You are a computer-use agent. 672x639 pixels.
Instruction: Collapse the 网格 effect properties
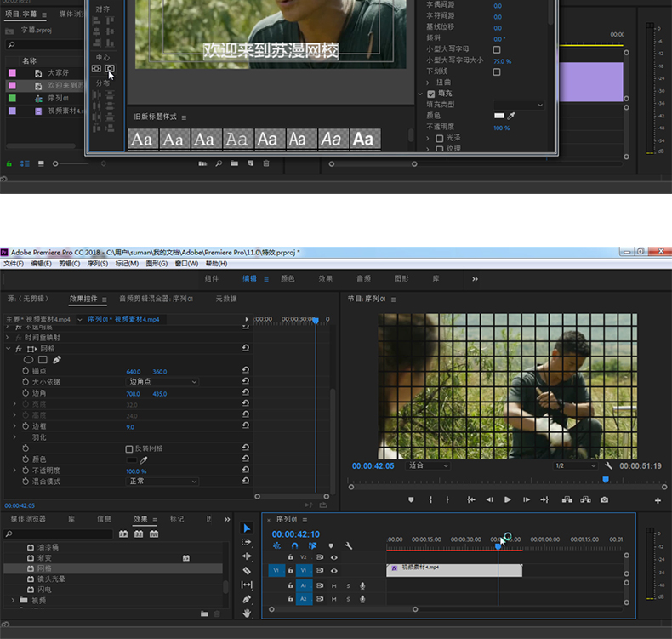(x=9, y=349)
